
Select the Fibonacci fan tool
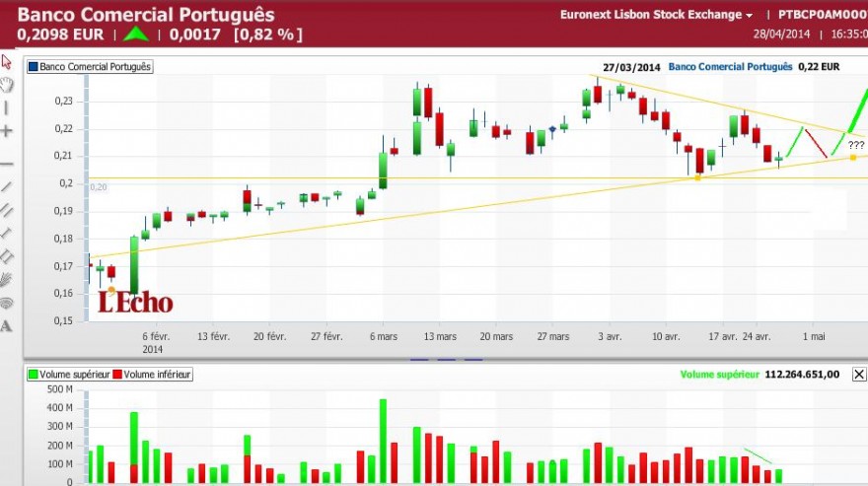pyautogui.click(x=6, y=280)
